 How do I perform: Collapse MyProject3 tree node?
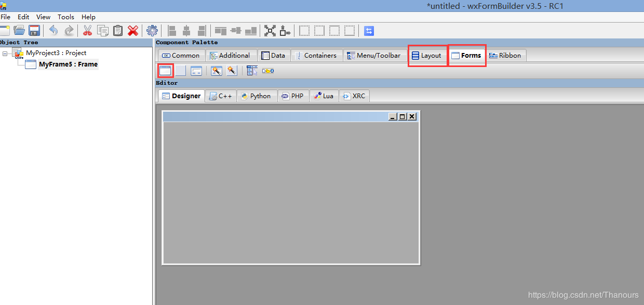click(5, 53)
